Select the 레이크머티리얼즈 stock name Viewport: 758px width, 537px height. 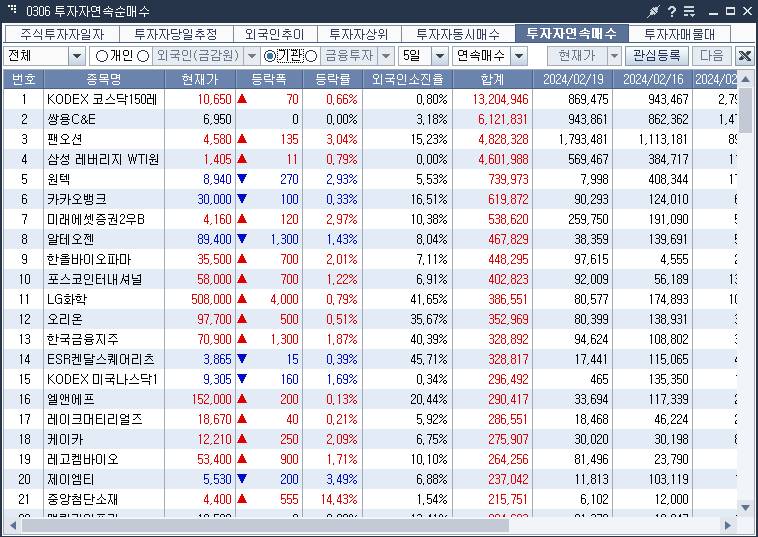pyautogui.click(x=95, y=419)
